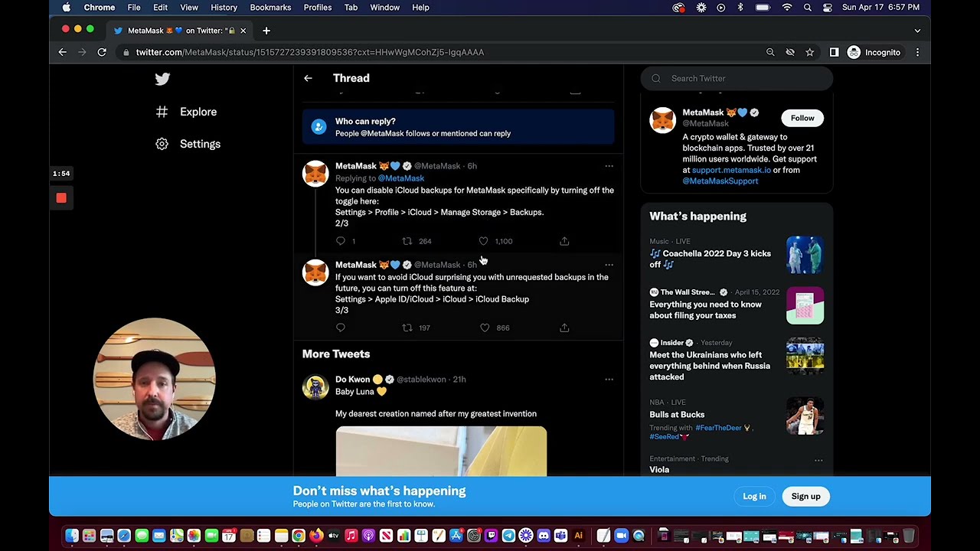The image size is (980, 551).
Task: Open the Do Kwon tweet image
Action: click(441, 452)
